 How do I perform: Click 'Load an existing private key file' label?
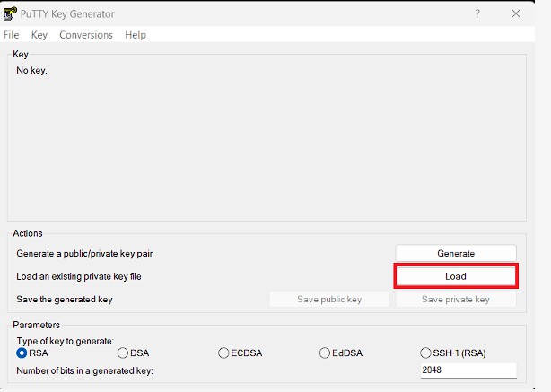79,276
